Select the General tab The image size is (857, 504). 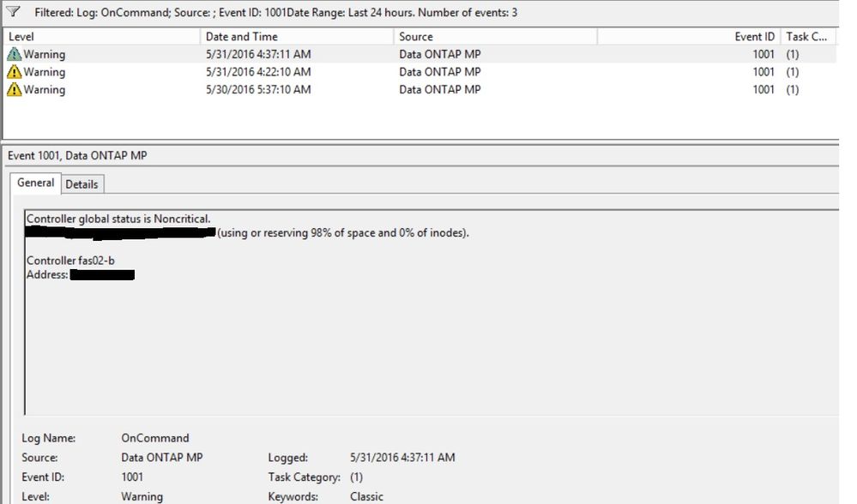click(36, 183)
